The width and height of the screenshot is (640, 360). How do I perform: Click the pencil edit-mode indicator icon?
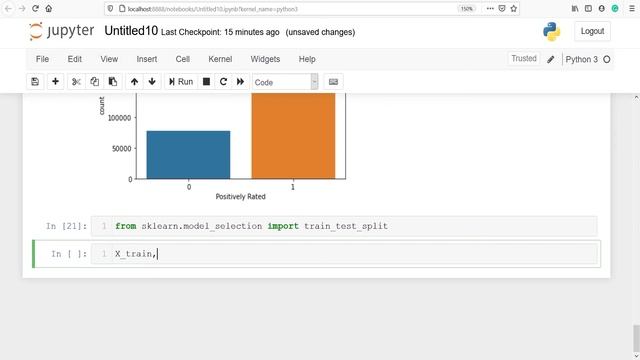551,59
